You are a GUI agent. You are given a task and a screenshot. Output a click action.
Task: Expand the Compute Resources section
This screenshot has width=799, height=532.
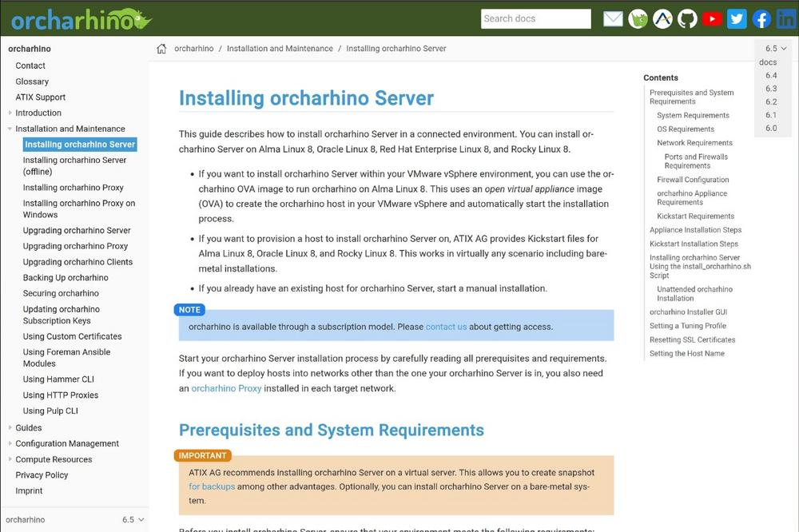[x=10, y=459]
